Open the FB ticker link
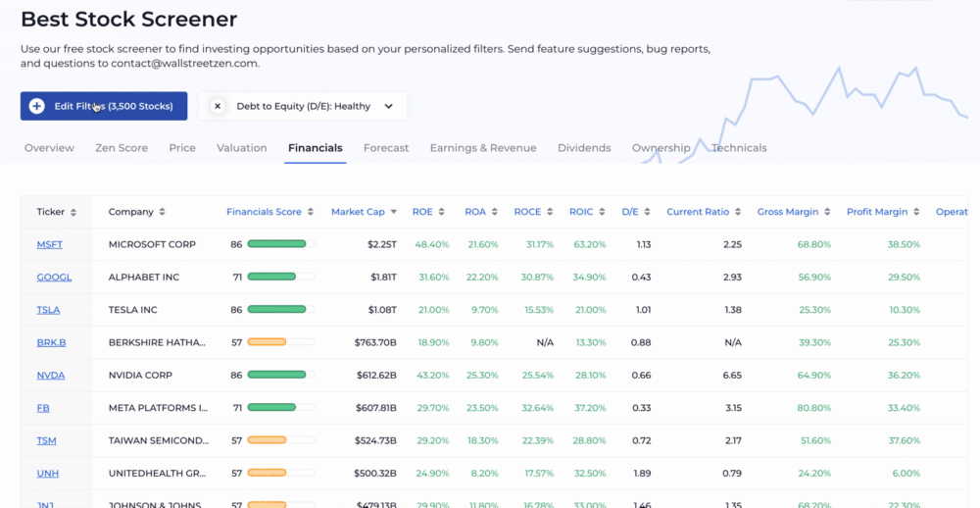 tap(43, 408)
